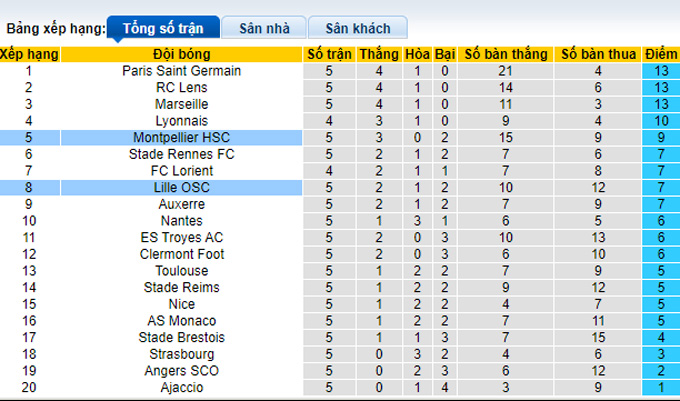This screenshot has width=680, height=401.
Task: Open the RC Lens team link
Action: click(x=182, y=88)
